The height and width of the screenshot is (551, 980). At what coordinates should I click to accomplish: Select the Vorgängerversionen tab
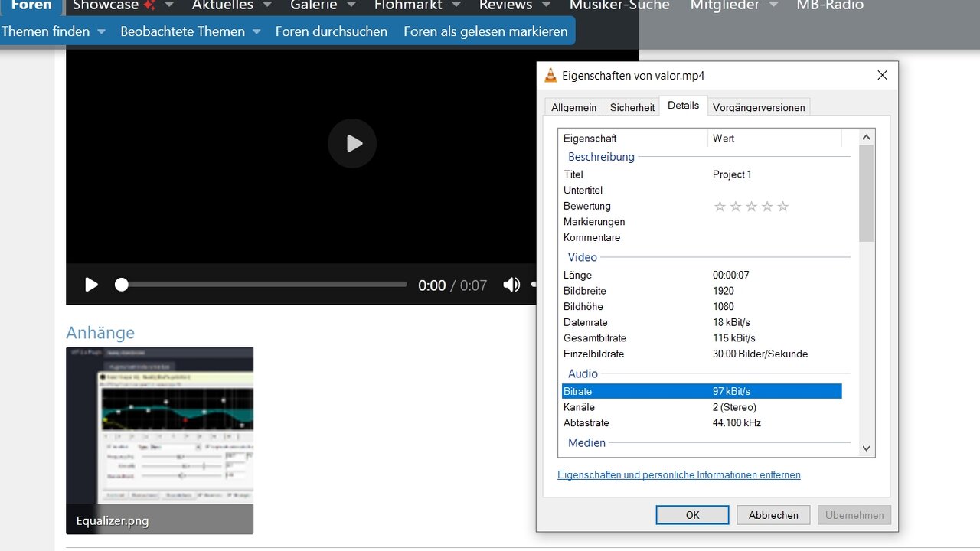coord(758,107)
